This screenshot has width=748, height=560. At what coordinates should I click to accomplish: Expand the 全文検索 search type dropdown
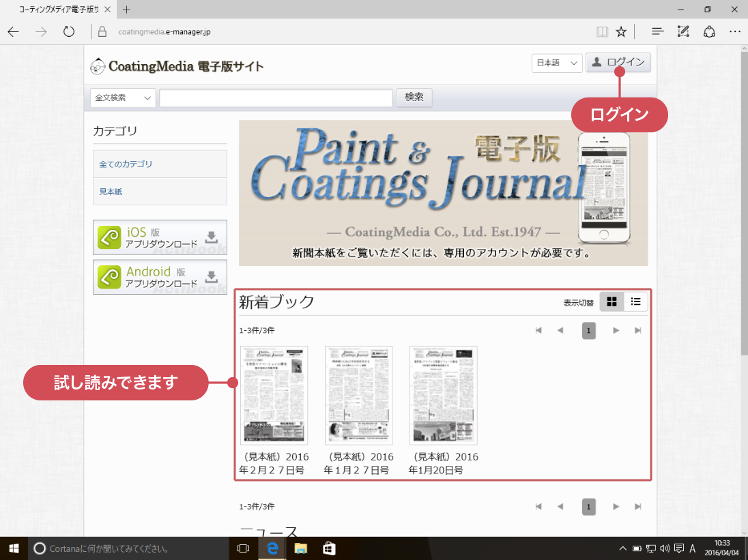123,98
